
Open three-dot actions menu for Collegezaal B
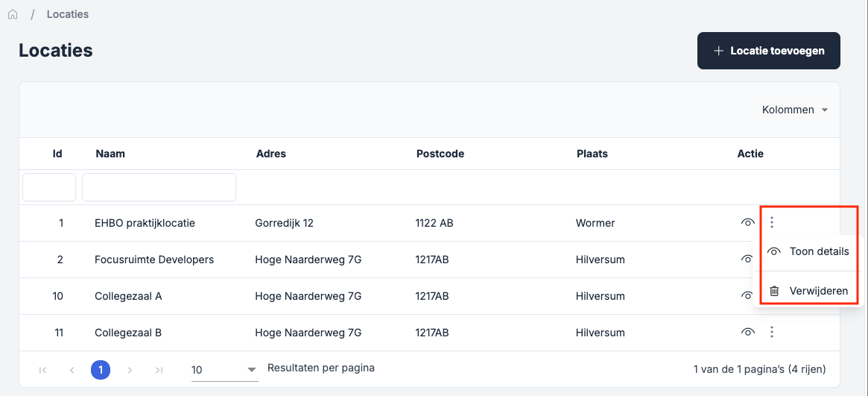tap(772, 333)
